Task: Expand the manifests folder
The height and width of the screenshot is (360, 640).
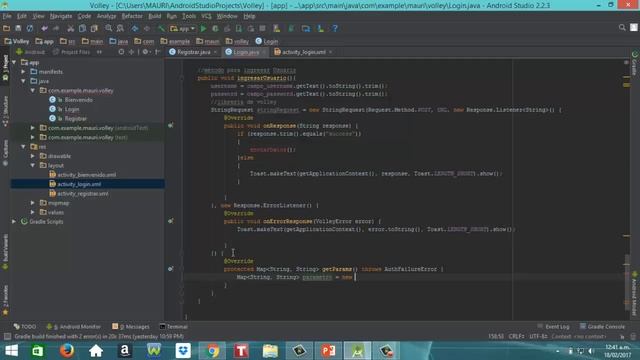Action: pos(24,72)
